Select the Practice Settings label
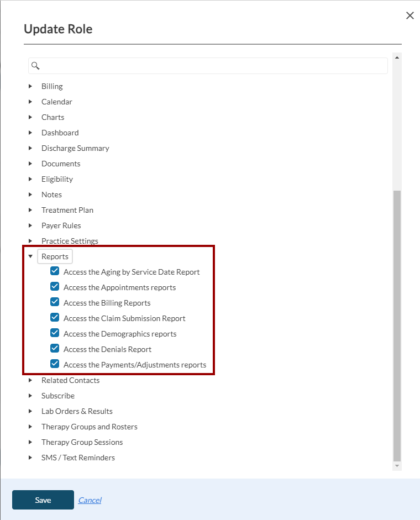 70,241
